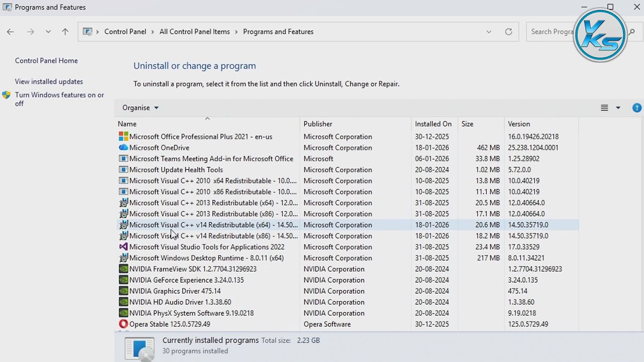The image size is (644, 362).
Task: Expand the chevron after All Control Panel Items
Action: [236, 32]
